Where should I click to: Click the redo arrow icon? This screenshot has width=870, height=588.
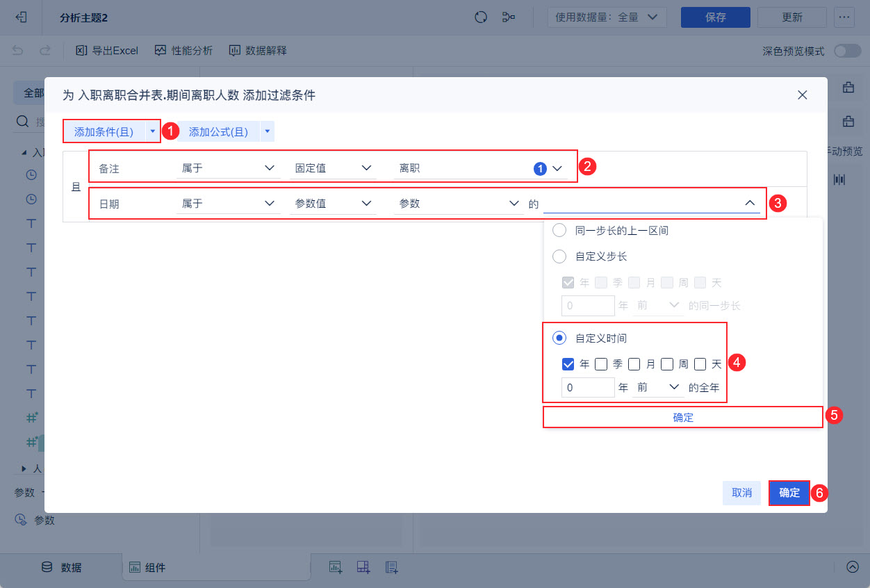coord(45,51)
